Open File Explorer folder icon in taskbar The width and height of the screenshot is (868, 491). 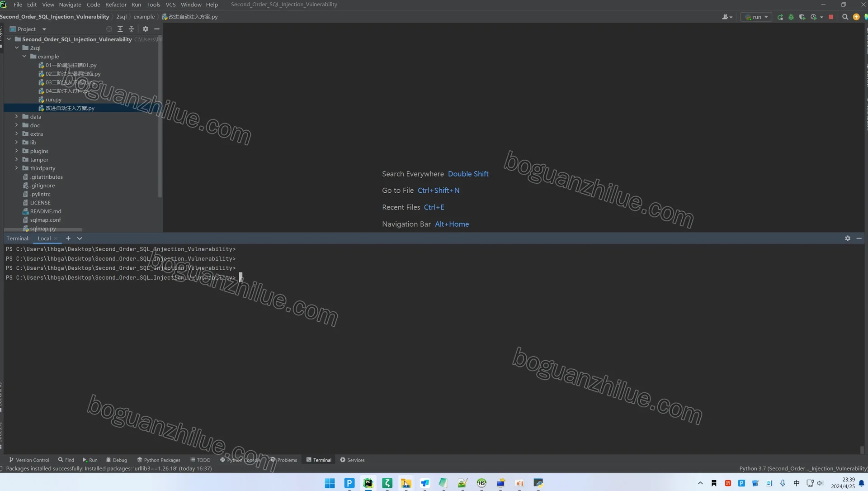click(406, 483)
